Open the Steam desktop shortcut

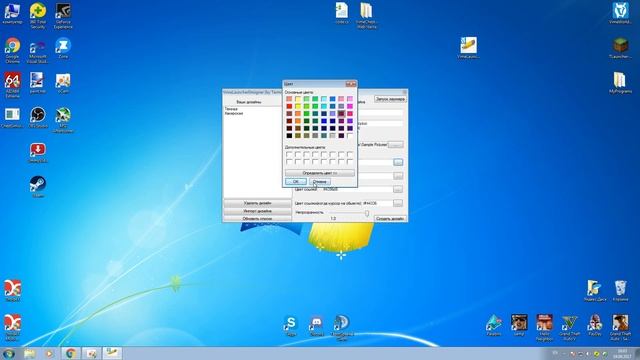point(38,187)
